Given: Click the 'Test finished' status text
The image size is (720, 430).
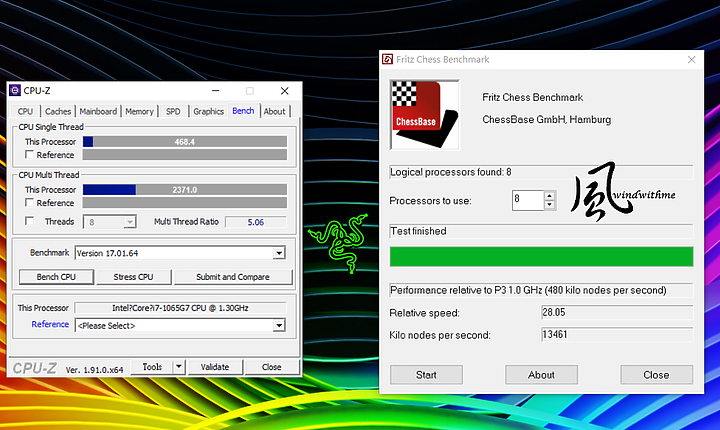Looking at the screenshot, I should pos(418,231).
